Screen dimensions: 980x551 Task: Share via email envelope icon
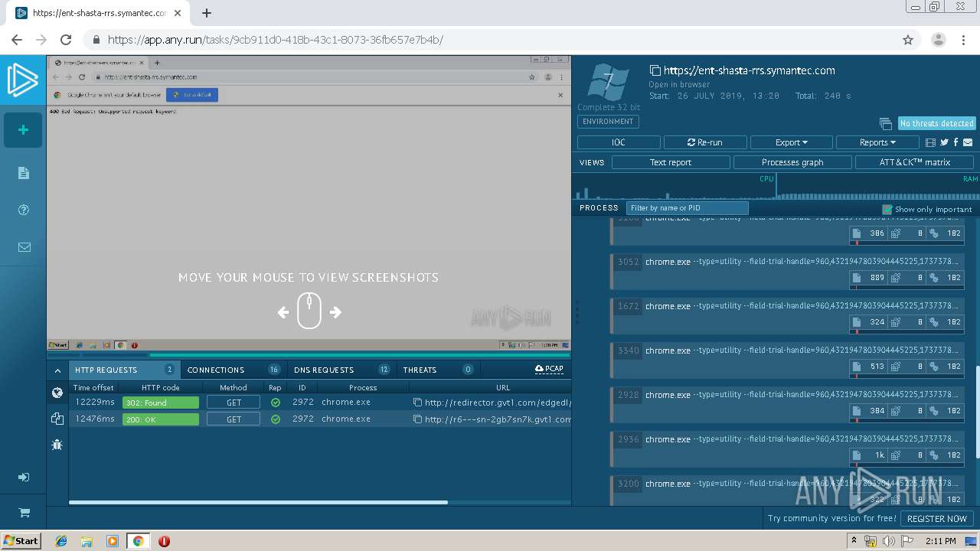click(968, 142)
